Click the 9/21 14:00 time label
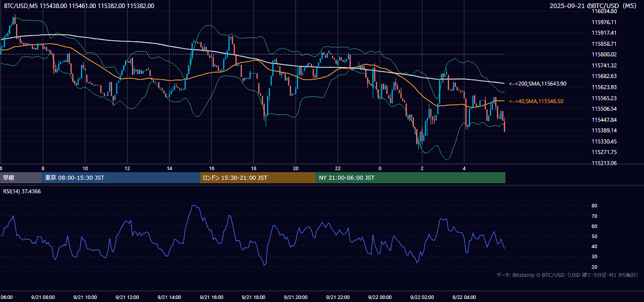 169,297
